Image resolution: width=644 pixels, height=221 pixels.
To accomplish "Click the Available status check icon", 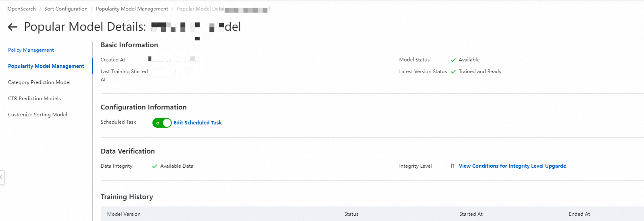I will [x=453, y=60].
